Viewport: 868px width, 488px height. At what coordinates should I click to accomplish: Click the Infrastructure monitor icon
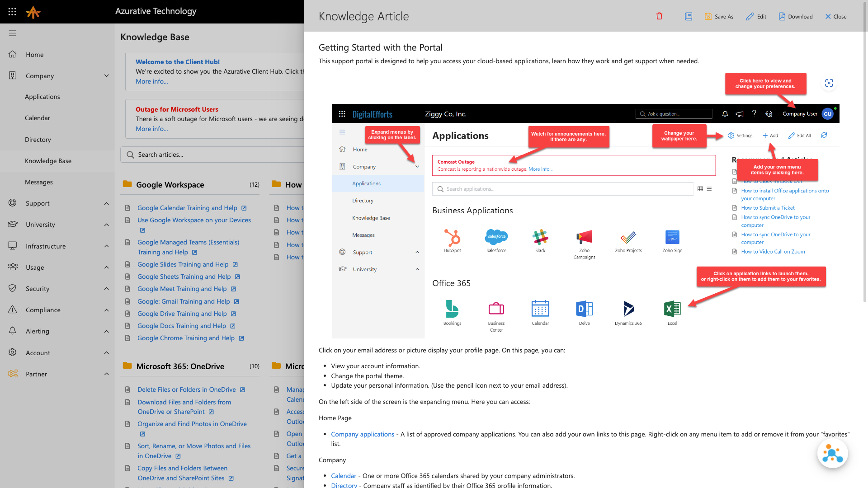click(13, 246)
